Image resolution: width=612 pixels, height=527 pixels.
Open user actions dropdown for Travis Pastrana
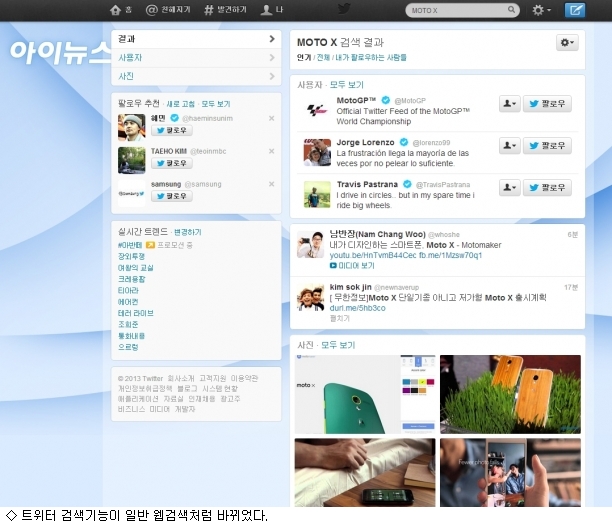coord(510,188)
